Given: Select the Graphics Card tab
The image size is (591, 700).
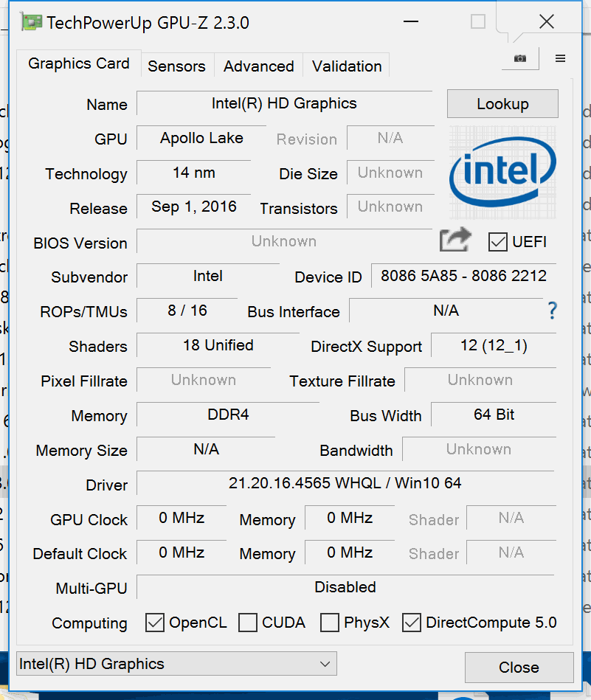Looking at the screenshot, I should tap(78, 63).
